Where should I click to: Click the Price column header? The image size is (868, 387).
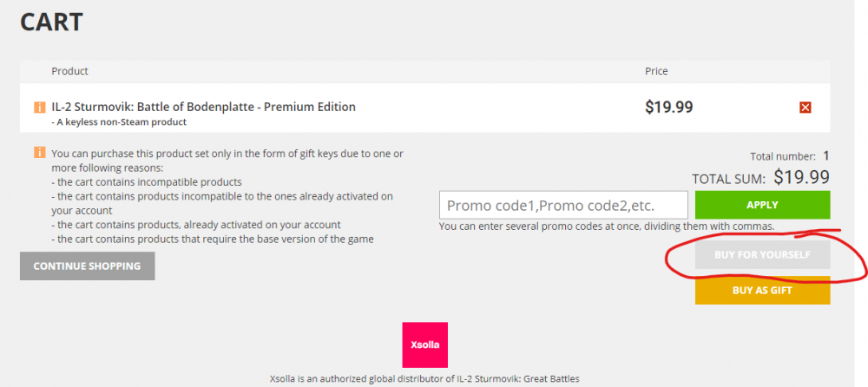point(656,71)
